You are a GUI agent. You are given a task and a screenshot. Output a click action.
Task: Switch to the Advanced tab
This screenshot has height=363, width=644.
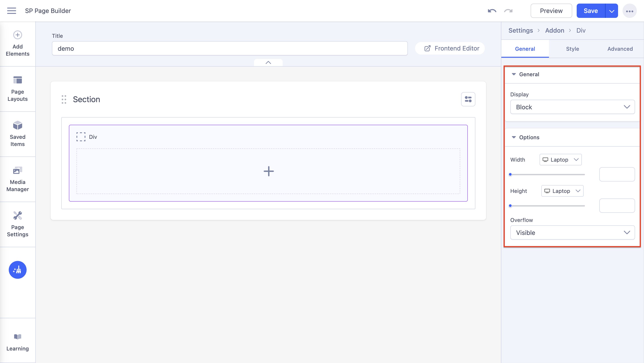pyautogui.click(x=620, y=49)
